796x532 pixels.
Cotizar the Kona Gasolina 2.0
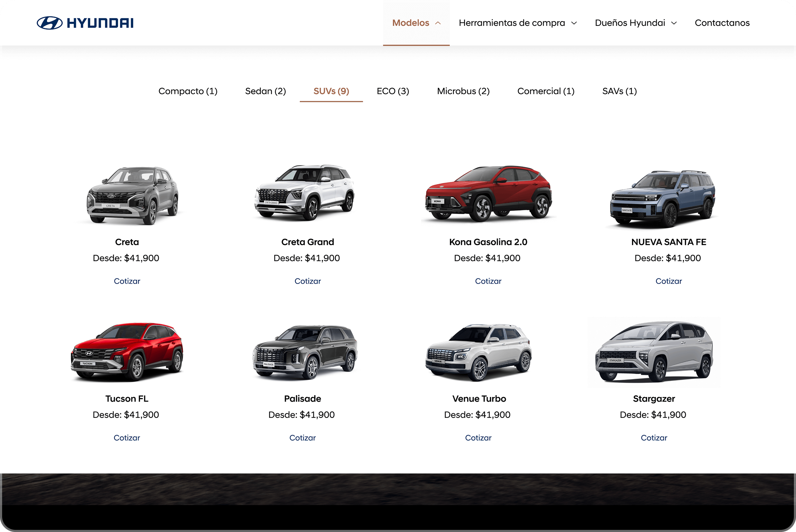[488, 281]
